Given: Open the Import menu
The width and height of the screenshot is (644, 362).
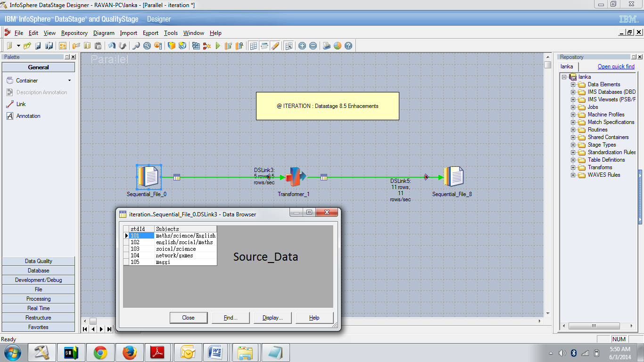Looking at the screenshot, I should [128, 33].
